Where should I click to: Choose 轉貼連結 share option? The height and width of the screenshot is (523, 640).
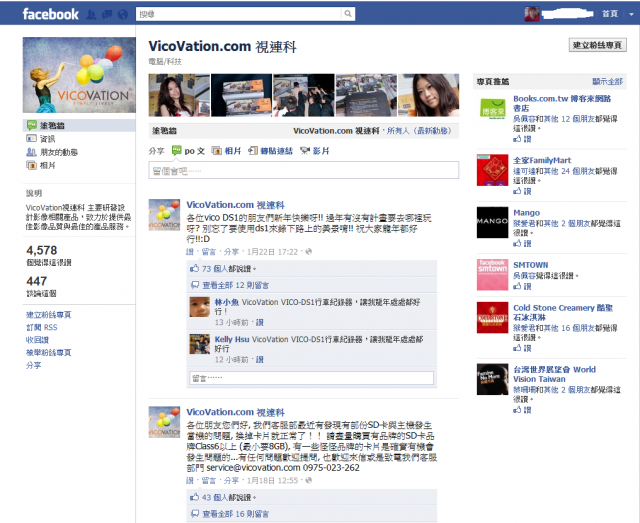270,151
